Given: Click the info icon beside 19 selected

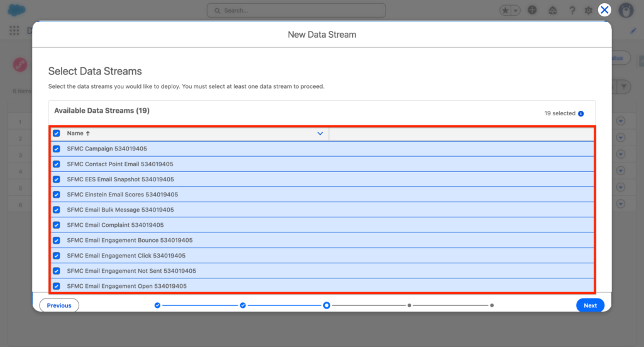Looking at the screenshot, I should (x=580, y=114).
